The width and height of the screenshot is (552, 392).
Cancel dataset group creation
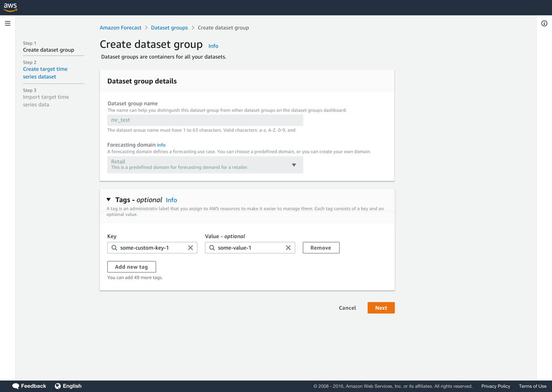(x=347, y=308)
